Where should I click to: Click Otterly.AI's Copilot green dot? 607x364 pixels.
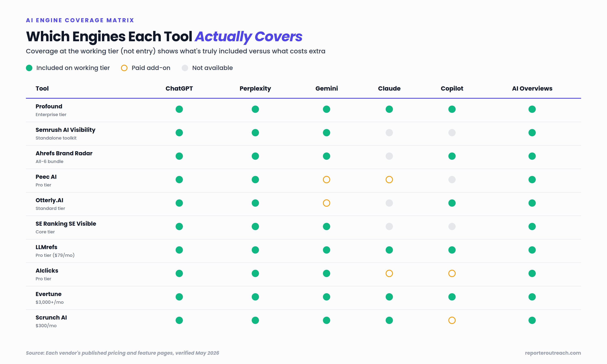point(452,203)
